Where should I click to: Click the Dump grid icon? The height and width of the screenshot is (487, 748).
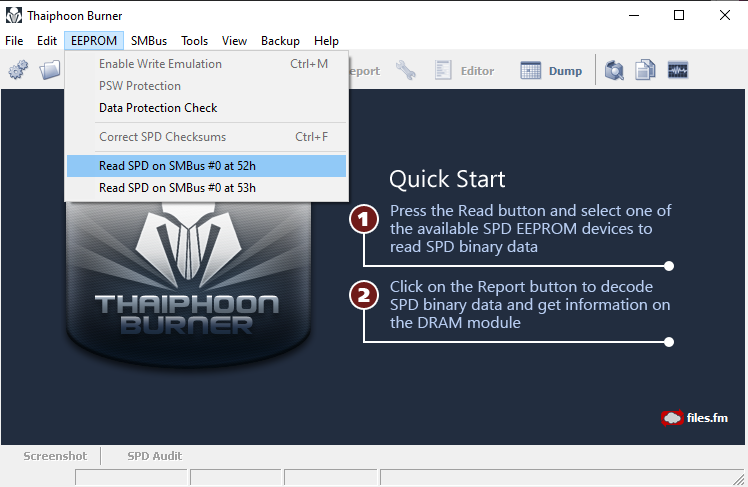[x=530, y=71]
